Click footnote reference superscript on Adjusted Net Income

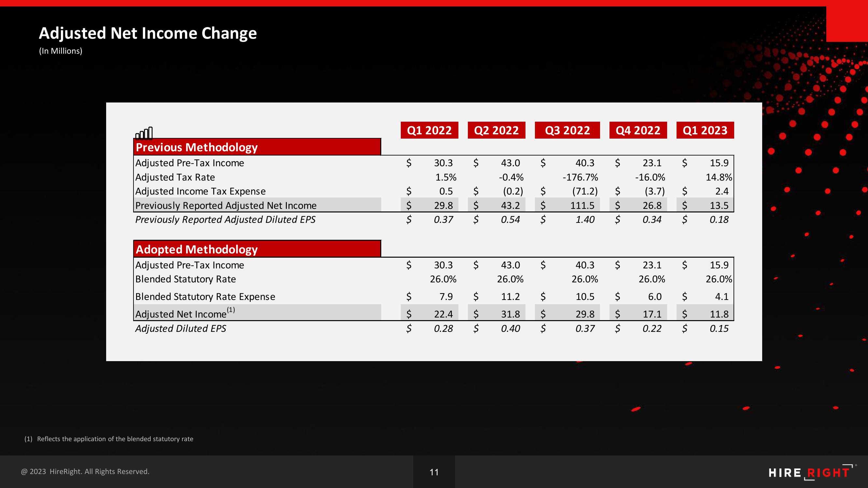[234, 308]
